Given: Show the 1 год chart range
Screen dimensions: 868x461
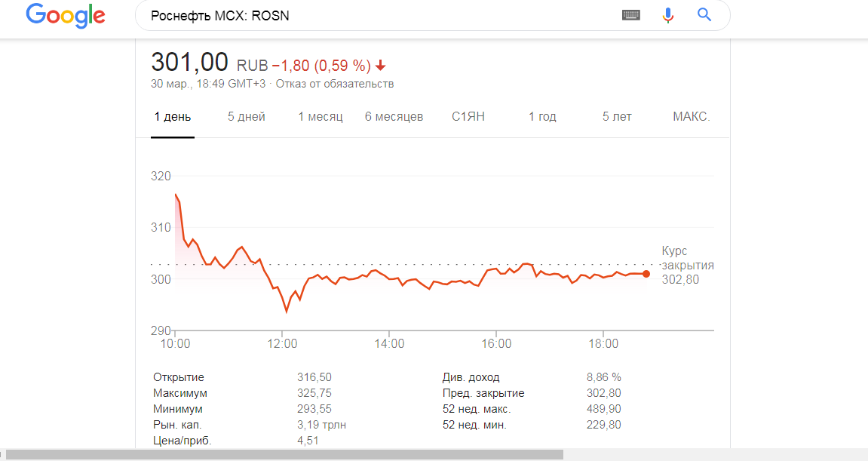Looking at the screenshot, I should (x=542, y=117).
